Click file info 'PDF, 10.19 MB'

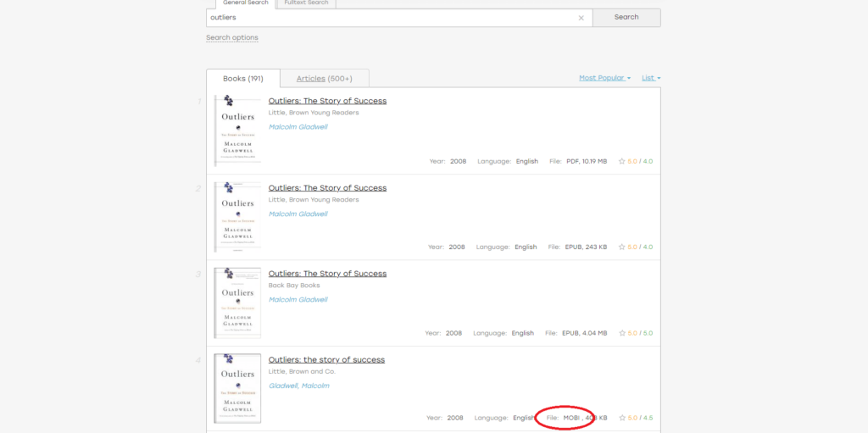(587, 162)
